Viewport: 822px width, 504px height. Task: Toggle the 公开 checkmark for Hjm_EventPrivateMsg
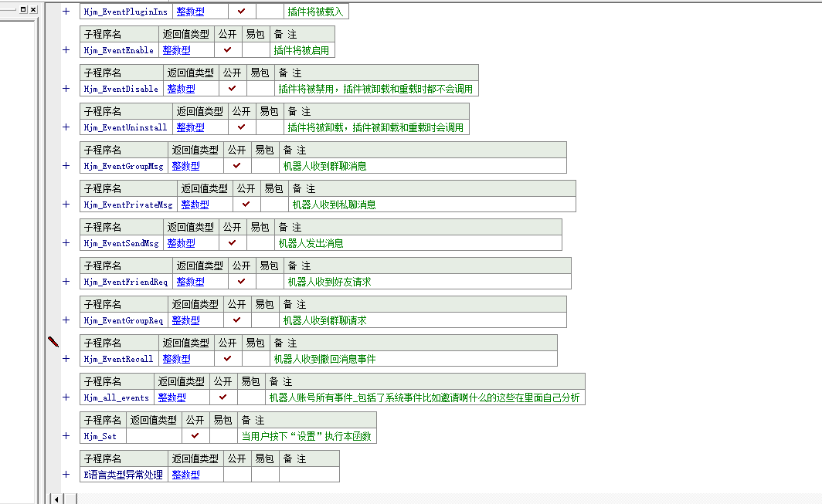246,205
